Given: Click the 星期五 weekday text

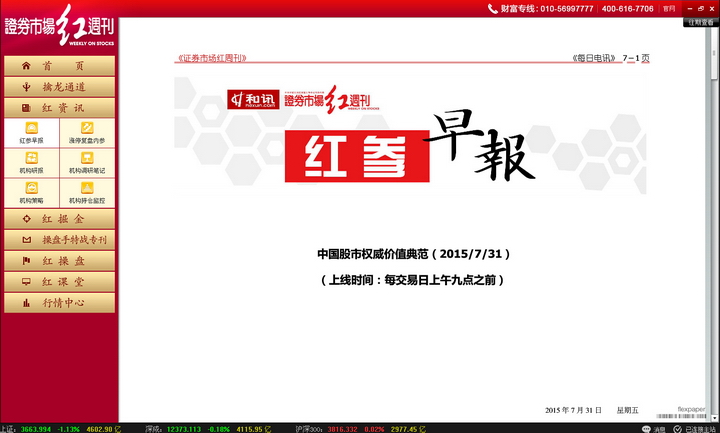Looking at the screenshot, I should pos(627,410).
